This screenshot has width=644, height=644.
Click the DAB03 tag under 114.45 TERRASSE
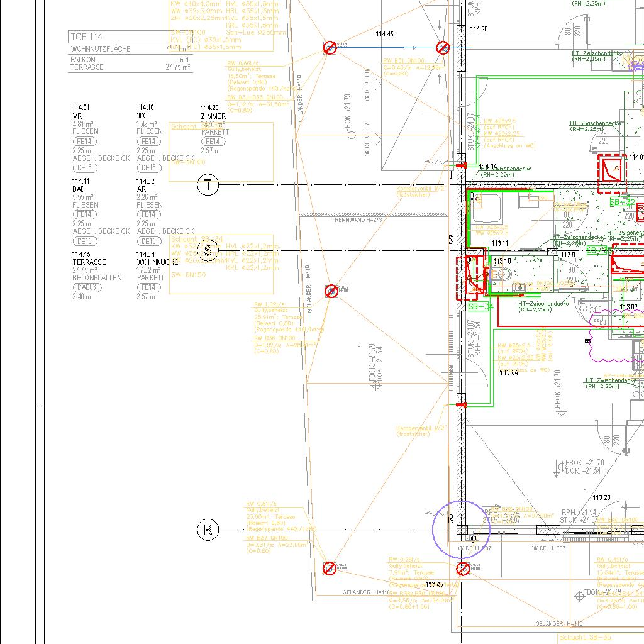pos(87,287)
